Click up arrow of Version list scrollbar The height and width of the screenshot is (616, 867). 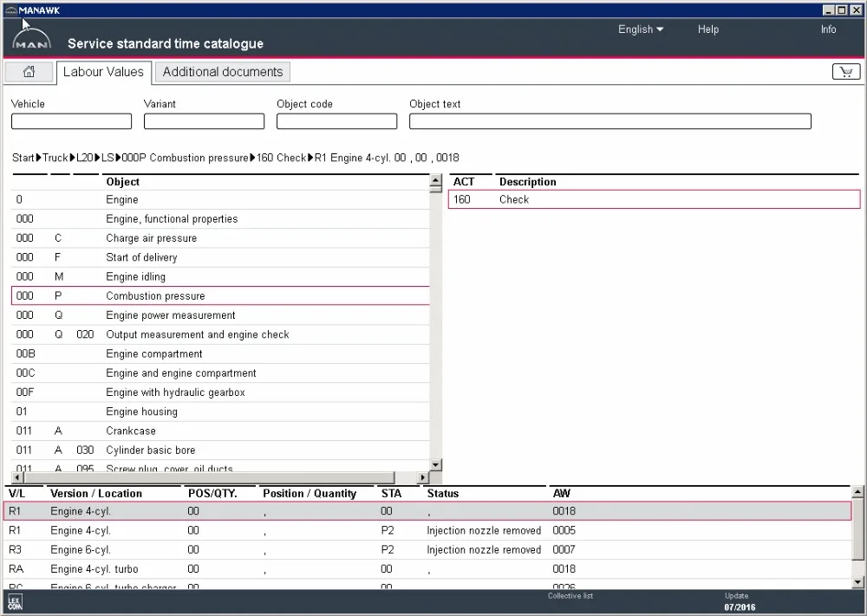857,492
